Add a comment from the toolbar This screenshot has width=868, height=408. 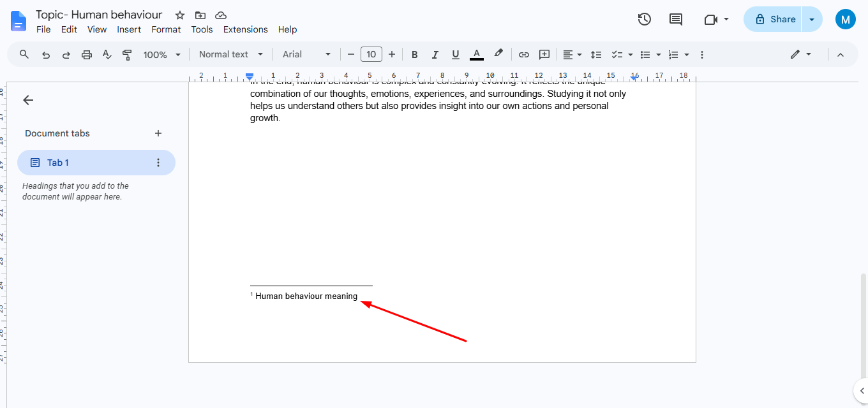click(544, 55)
